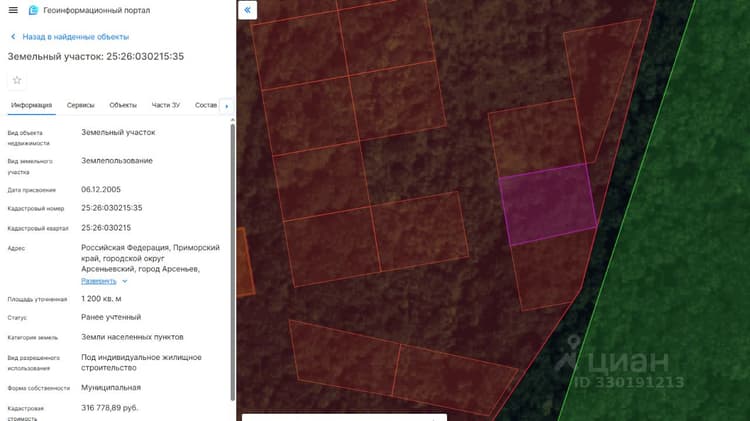
Task: Click Геоинформационный портал title
Action: click(97, 10)
